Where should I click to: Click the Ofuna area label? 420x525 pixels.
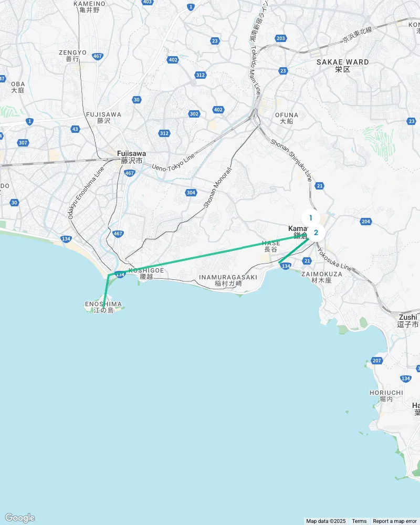pos(286,118)
